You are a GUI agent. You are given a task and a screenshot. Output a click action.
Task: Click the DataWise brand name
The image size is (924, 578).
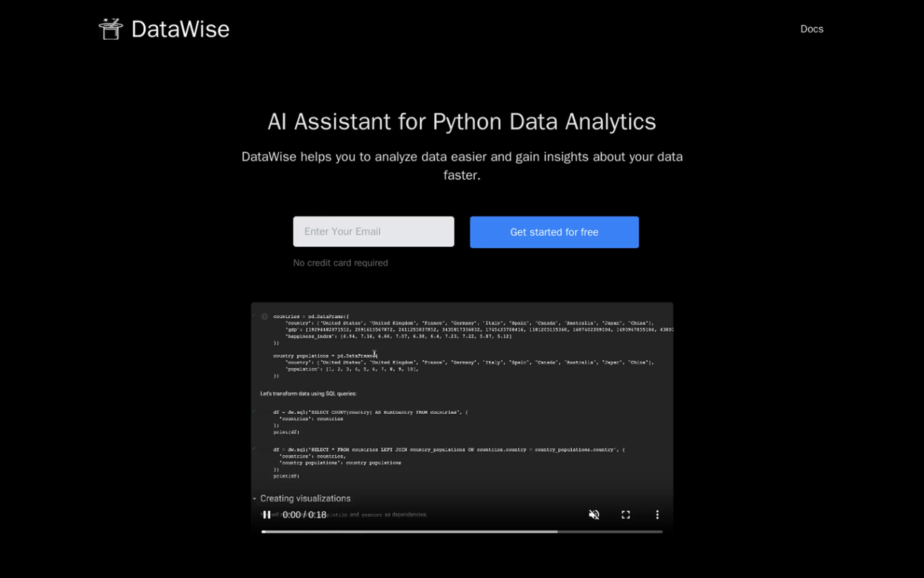point(180,29)
